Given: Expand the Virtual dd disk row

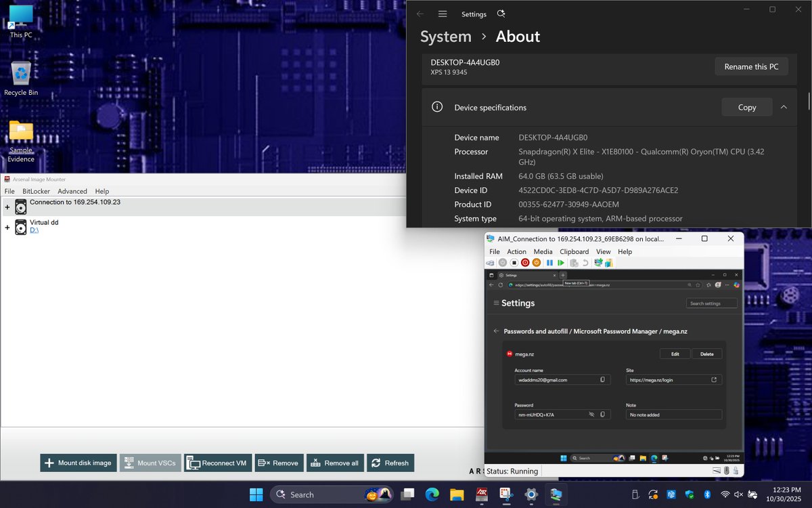Looking at the screenshot, I should pyautogui.click(x=7, y=227).
